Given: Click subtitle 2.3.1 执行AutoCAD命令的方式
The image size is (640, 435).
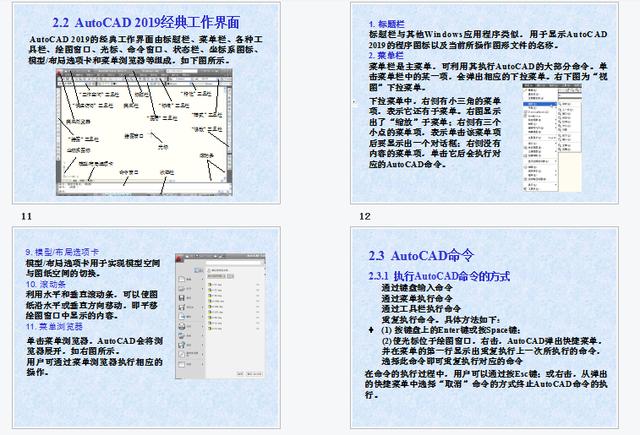Looking at the screenshot, I should point(439,276).
